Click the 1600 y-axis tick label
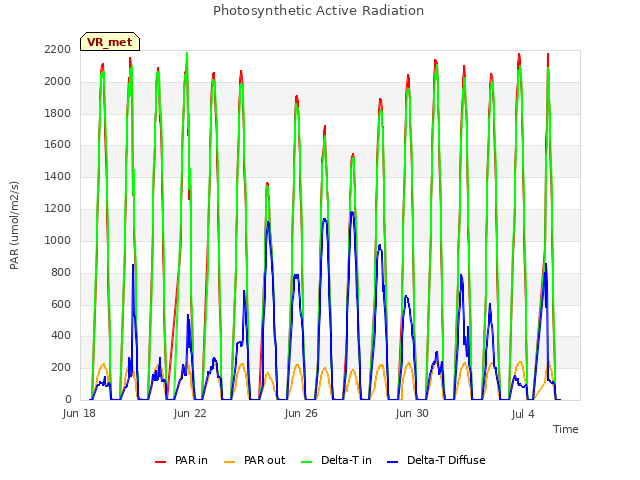 (58, 145)
